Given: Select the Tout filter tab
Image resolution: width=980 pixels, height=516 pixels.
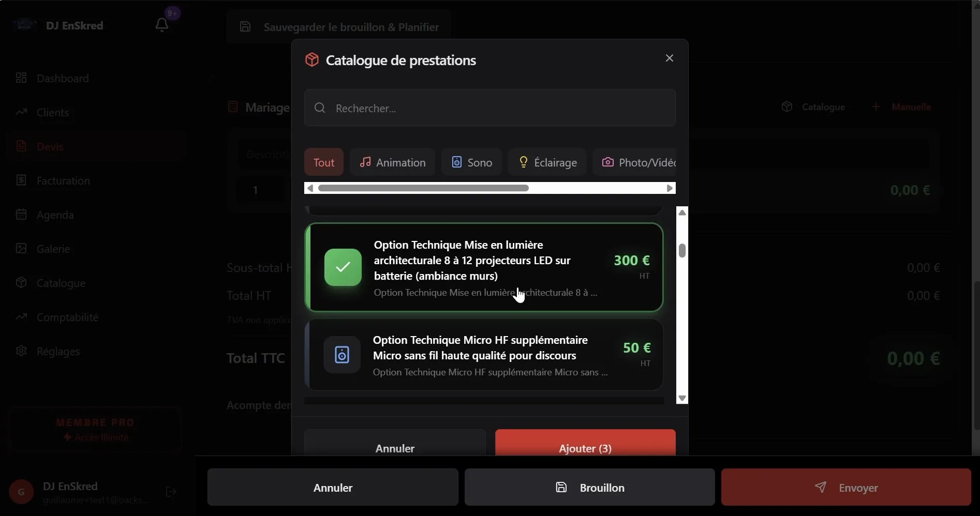Looking at the screenshot, I should (324, 162).
